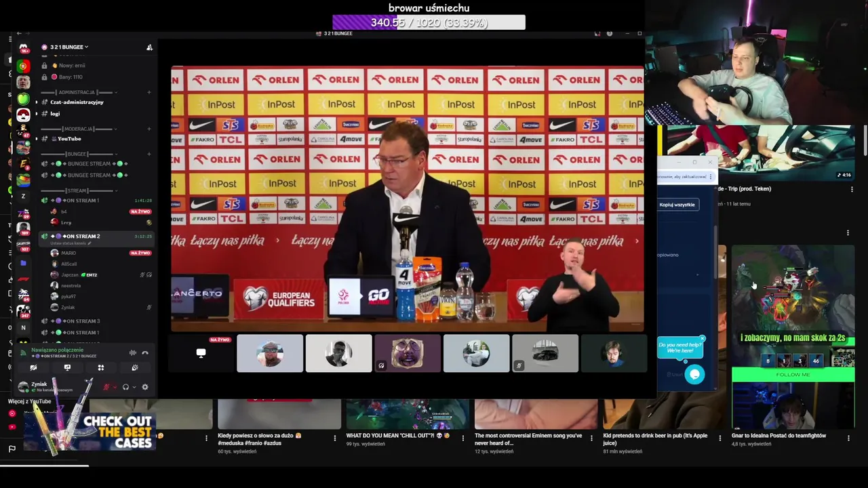
Task: Toggle camera on in voice panel
Action: tap(33, 367)
